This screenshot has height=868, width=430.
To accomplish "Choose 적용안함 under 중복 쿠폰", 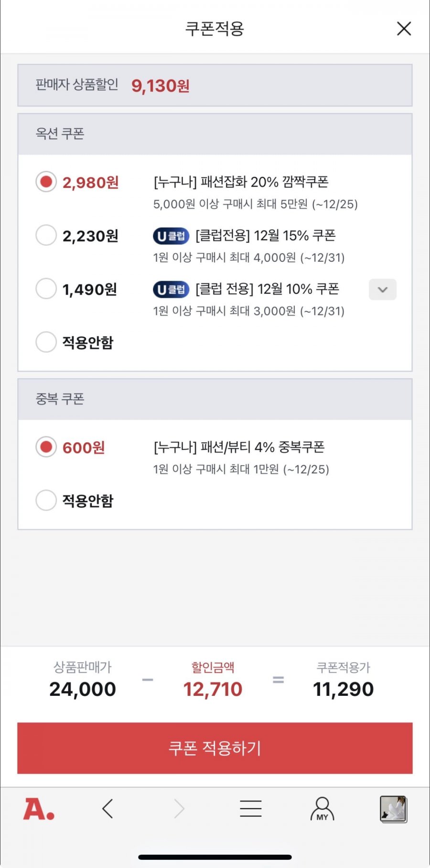I will (46, 500).
